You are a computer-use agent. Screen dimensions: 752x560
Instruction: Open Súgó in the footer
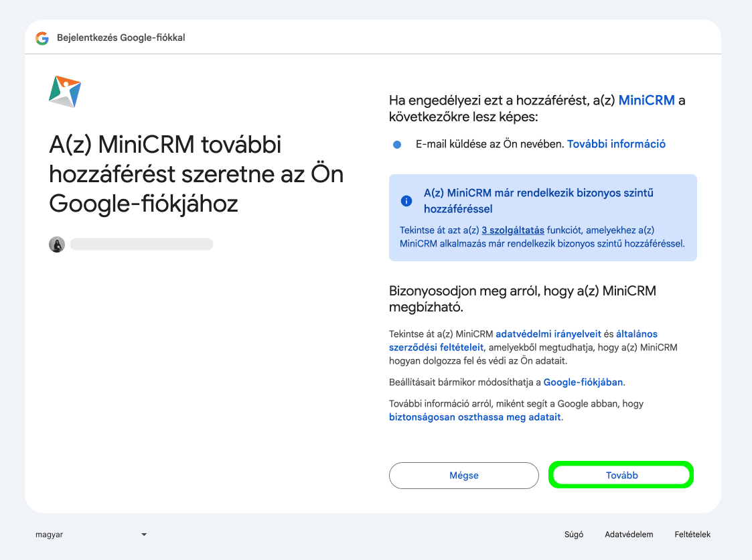point(574,535)
